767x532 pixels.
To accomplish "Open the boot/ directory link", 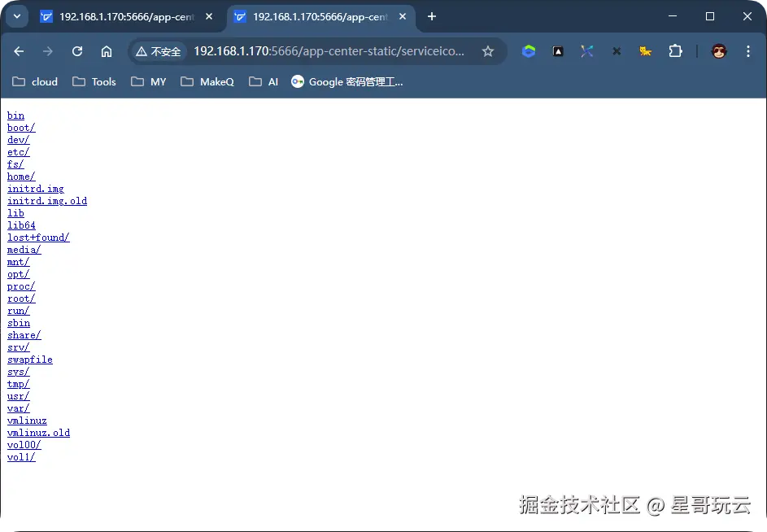I will coord(21,128).
